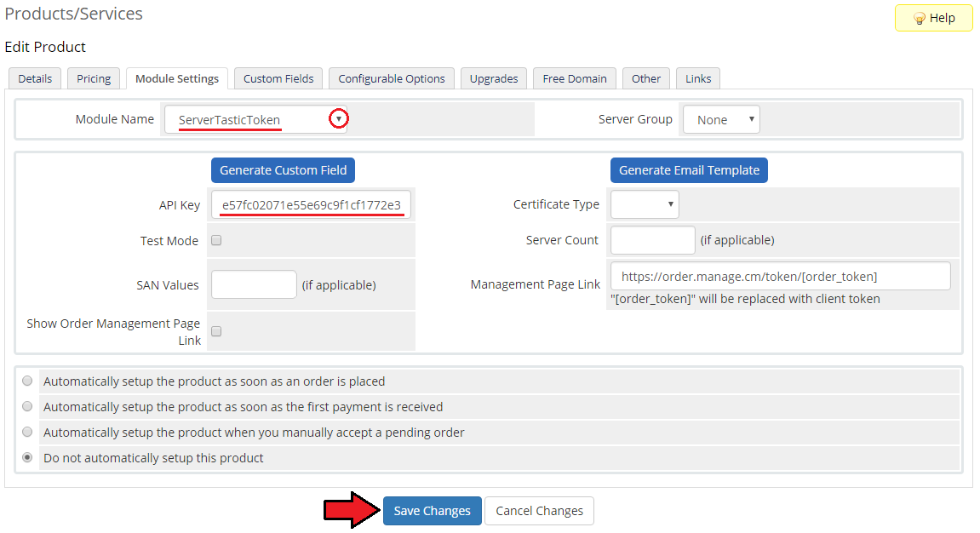
Task: Select setup as soon as order is placed
Action: 28,381
